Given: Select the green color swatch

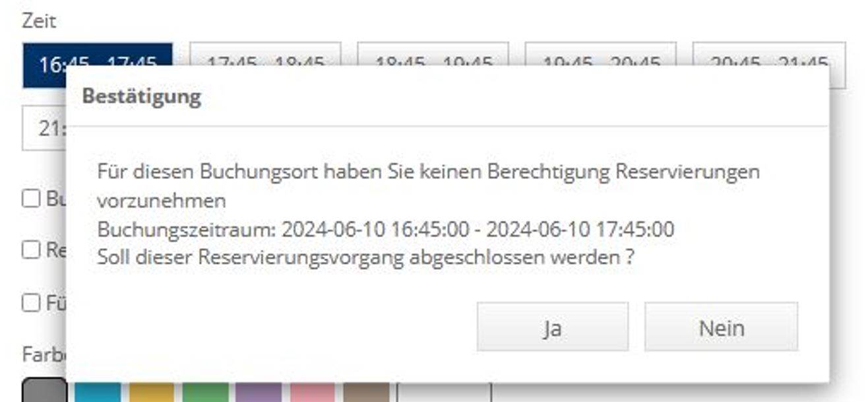Looking at the screenshot, I should [205, 392].
